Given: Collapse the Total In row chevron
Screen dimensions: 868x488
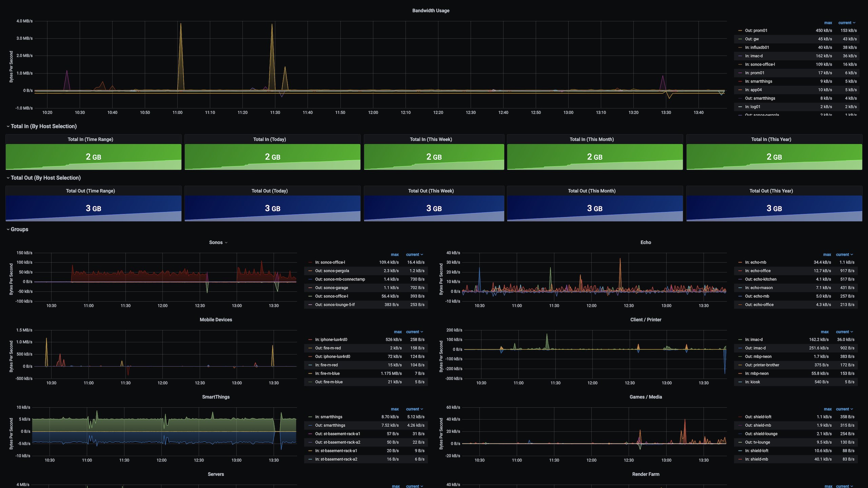Looking at the screenshot, I should coord(8,126).
